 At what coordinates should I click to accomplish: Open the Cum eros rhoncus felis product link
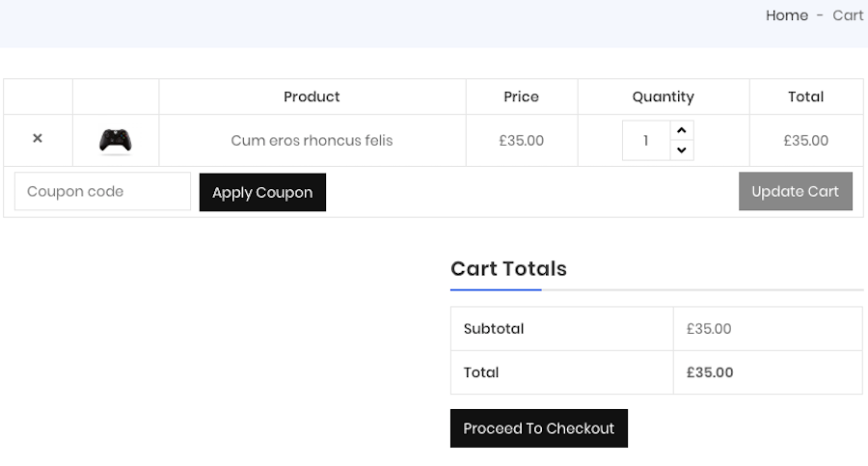[x=312, y=141]
